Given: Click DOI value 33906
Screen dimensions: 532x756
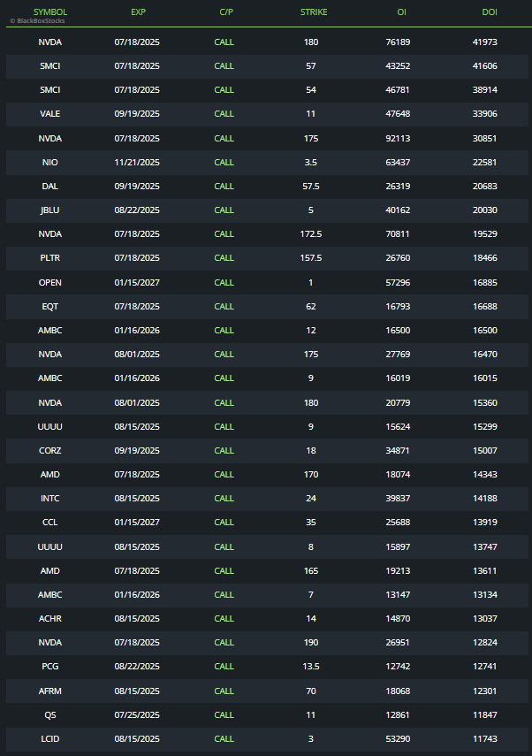Looking at the screenshot, I should coord(485,114).
